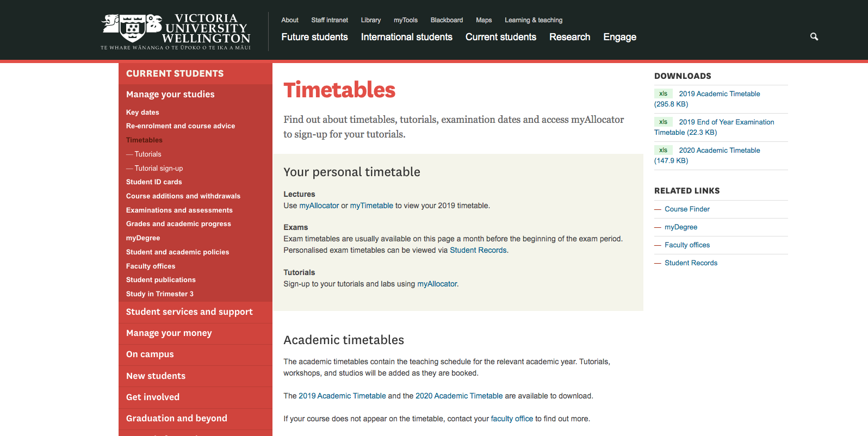Select Timetables in sidebar
868x436 pixels.
click(144, 140)
